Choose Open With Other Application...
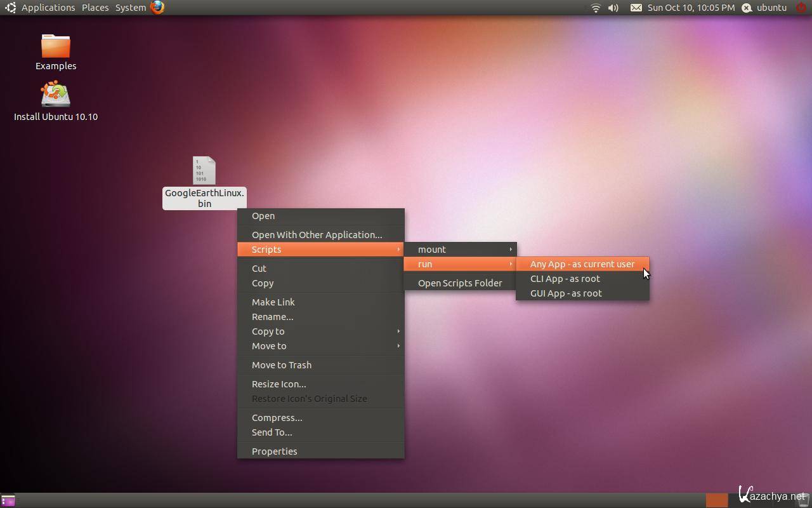 321,235
